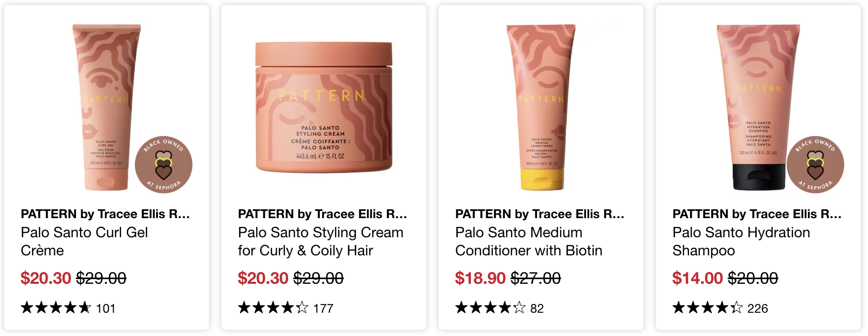Open Palo Santo Medium Conditioner with Biotin link
The image size is (868, 336).
[x=529, y=241]
